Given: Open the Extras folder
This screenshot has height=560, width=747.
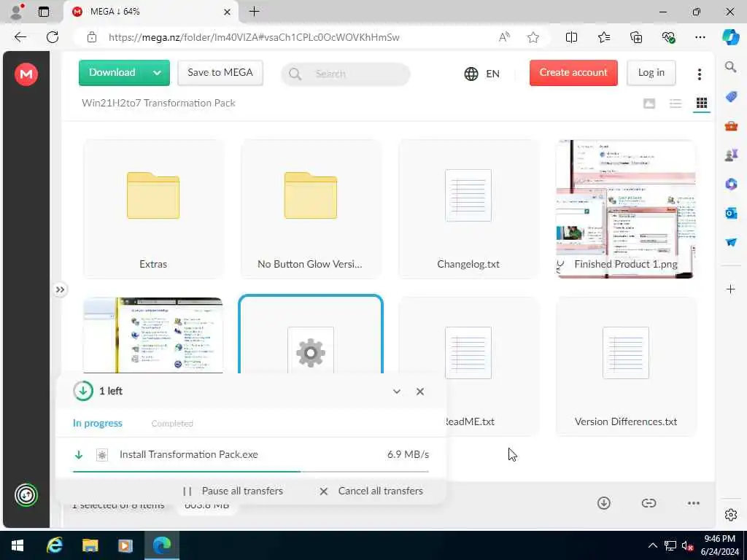Looking at the screenshot, I should pos(153,209).
